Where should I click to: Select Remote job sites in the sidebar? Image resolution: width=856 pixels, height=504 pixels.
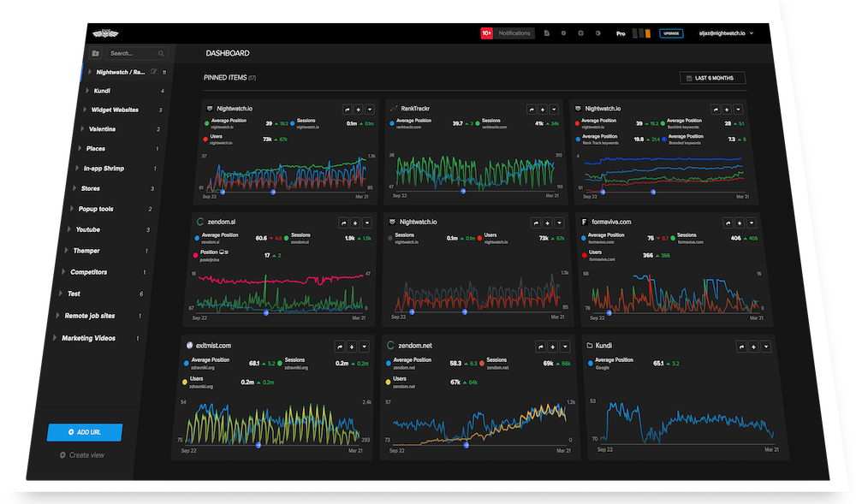(90, 316)
